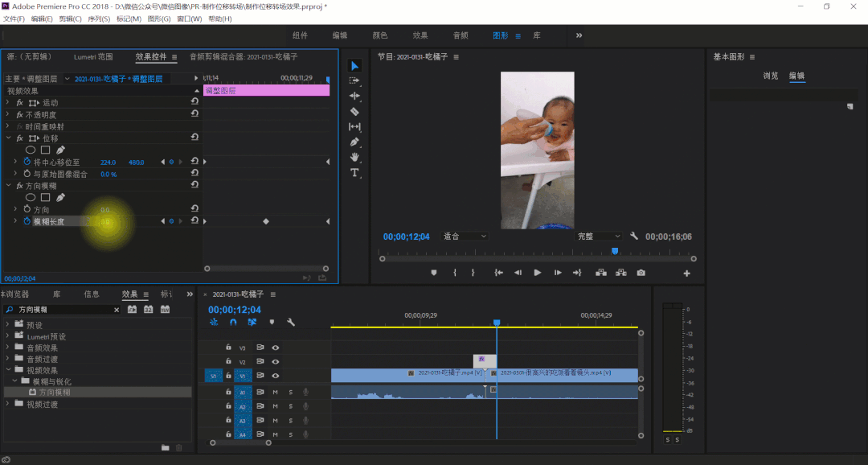This screenshot has height=465, width=868.
Task: Open Program Monitor settings wrench
Action: click(x=634, y=236)
